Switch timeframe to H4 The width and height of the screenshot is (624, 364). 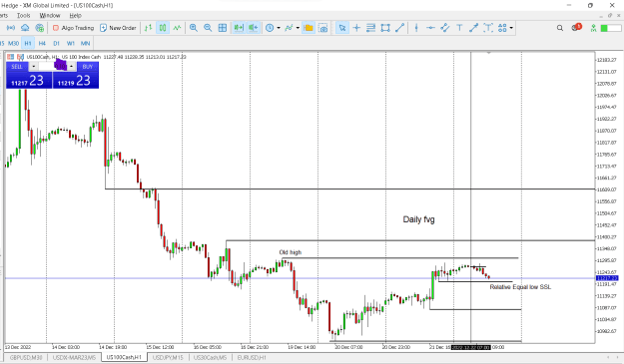click(42, 43)
